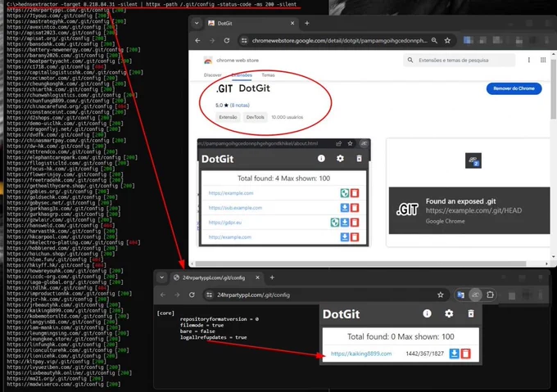
Task: Select terminal line https://kaiking8899.com/.git/config
Action: coord(62,310)
